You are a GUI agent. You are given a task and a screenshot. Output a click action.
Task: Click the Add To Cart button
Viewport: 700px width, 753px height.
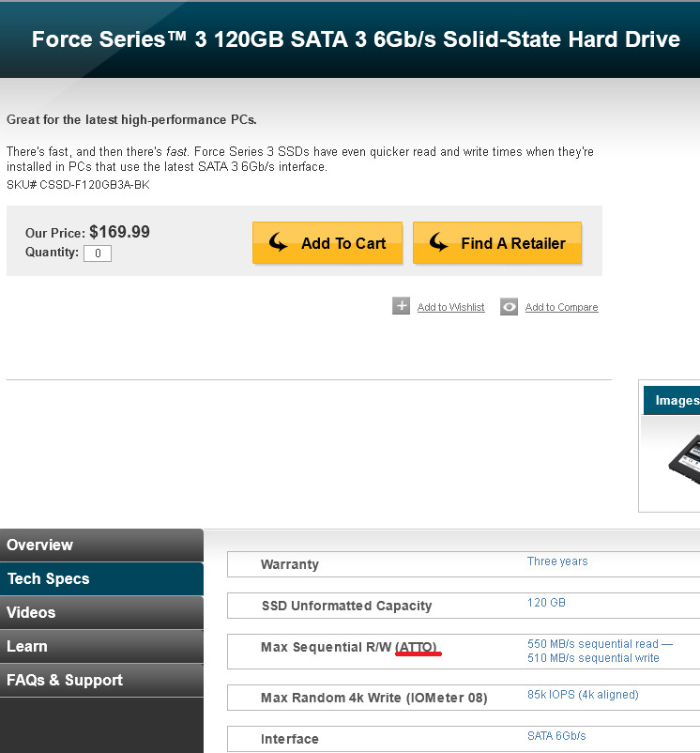(327, 242)
